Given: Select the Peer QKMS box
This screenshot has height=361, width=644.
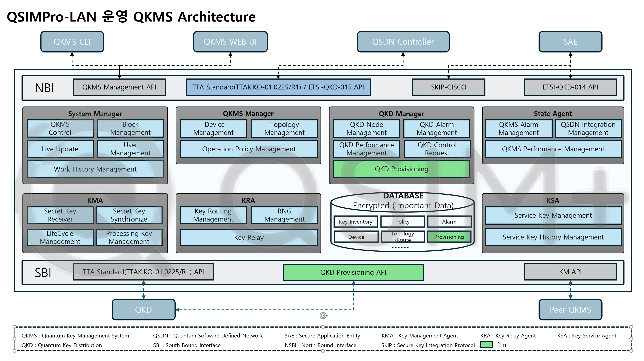Looking at the screenshot, I should [x=570, y=310].
